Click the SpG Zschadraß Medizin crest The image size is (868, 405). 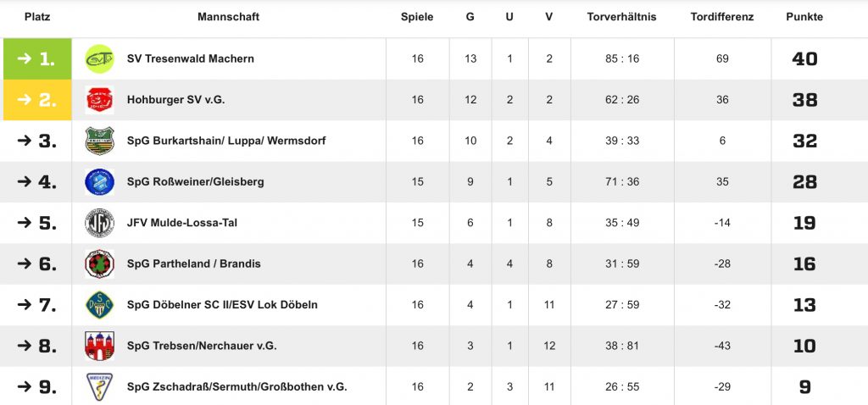click(99, 386)
